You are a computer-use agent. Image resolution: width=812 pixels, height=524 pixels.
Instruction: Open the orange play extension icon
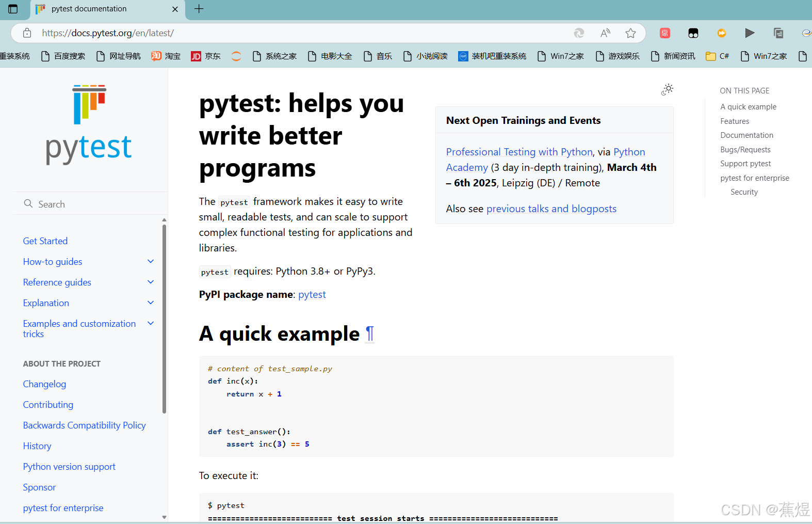coord(722,33)
